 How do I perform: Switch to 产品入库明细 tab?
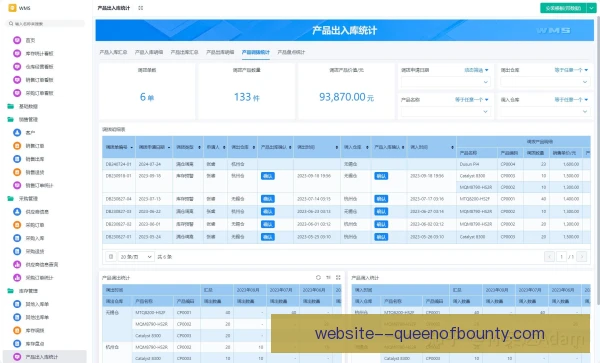coord(149,52)
